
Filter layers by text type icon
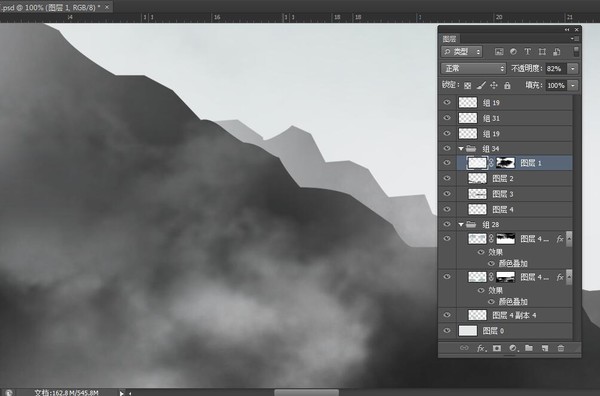pos(527,52)
